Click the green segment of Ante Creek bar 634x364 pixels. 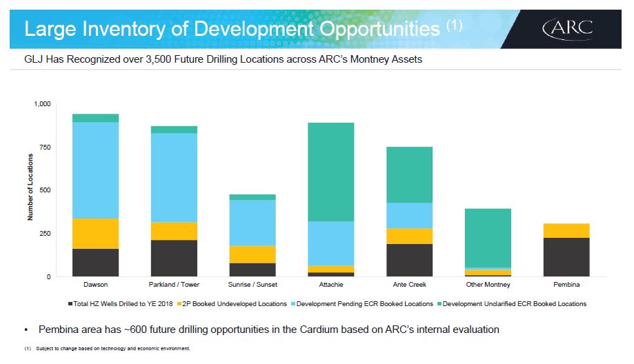coord(409,175)
